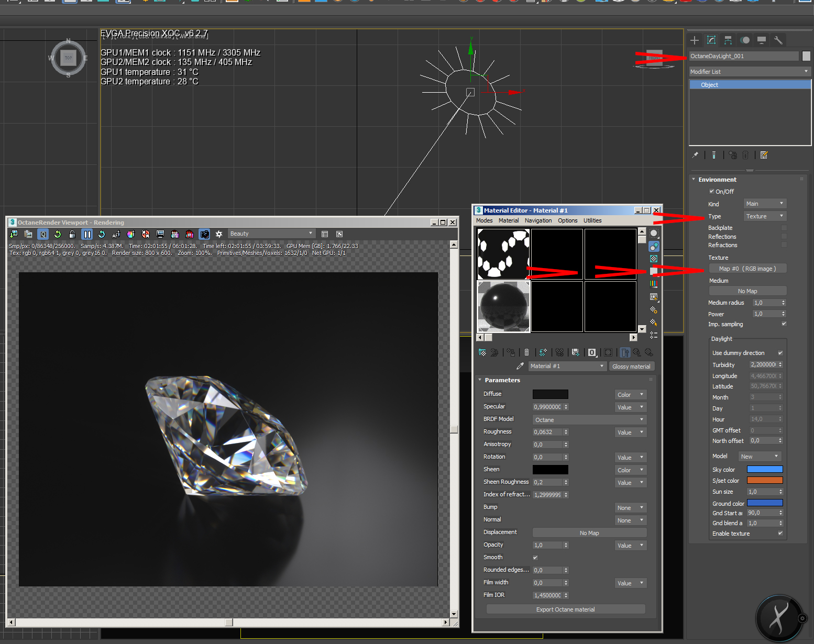814x644 pixels.
Task: Click the Q button in Octane viewport toolbar
Action: click(x=43, y=234)
